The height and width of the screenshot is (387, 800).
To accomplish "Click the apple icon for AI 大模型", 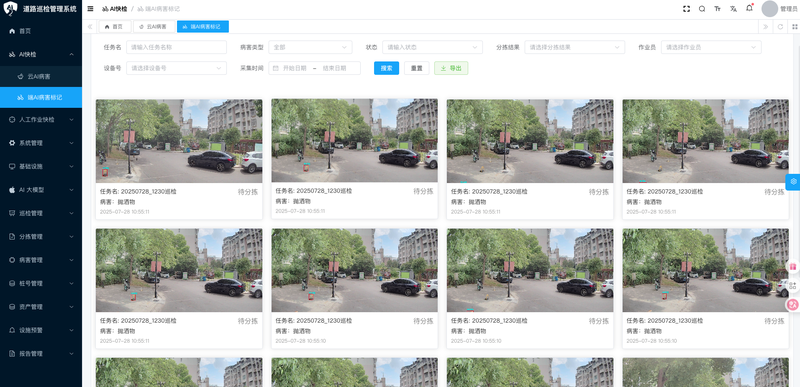I will tap(12, 190).
